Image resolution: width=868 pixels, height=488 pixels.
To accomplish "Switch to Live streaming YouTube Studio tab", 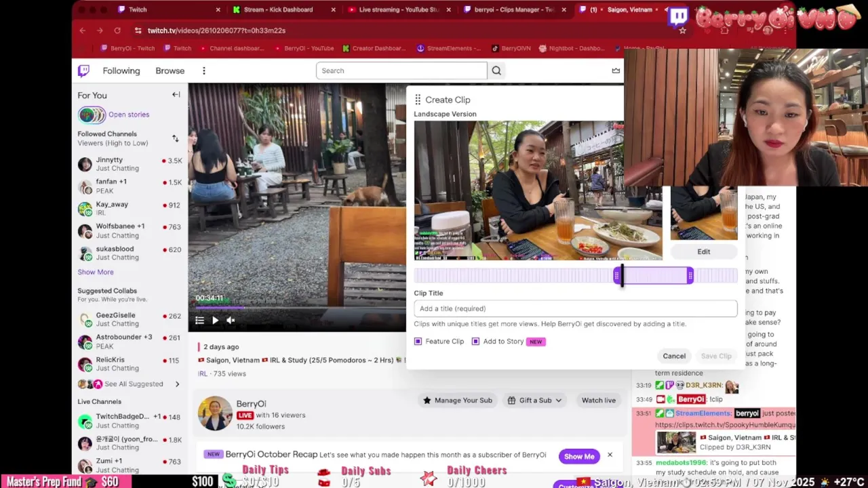I will 399,9.
